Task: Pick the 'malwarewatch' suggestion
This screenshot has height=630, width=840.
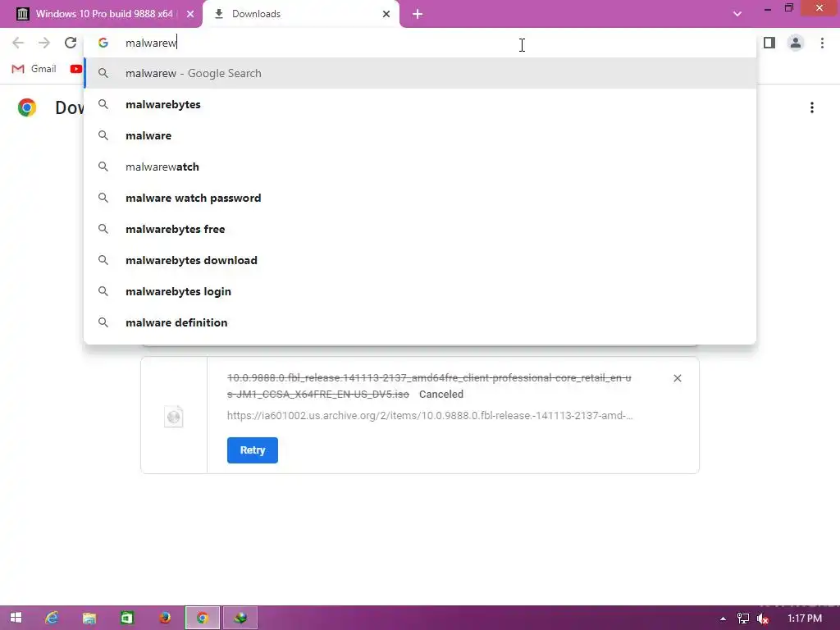Action: point(420,167)
